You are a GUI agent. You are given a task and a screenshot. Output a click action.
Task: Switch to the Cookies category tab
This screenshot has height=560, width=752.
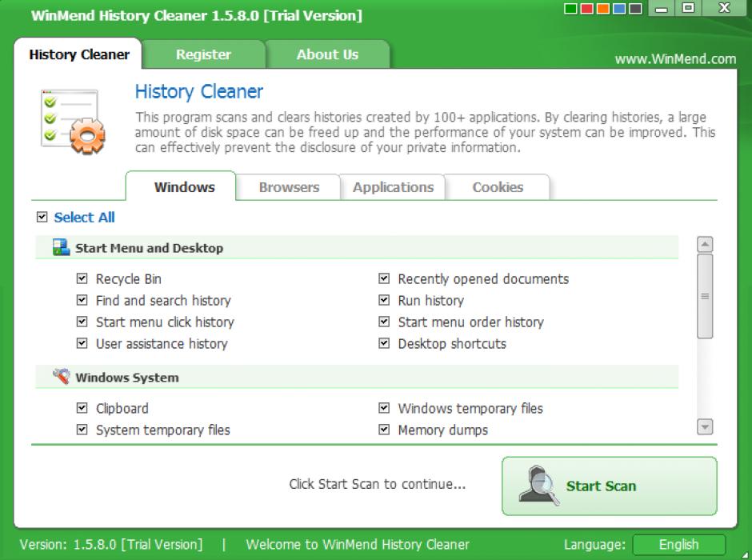pos(498,187)
